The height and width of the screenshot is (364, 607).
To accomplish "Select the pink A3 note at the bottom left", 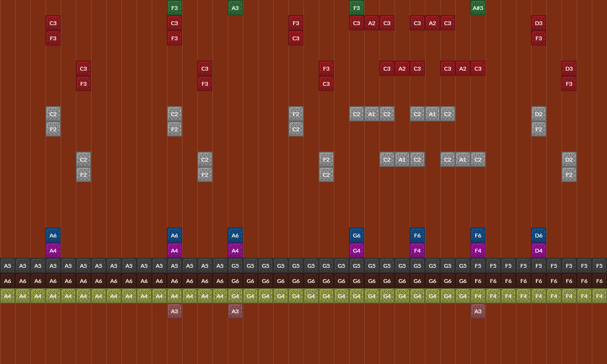I will tap(174, 311).
